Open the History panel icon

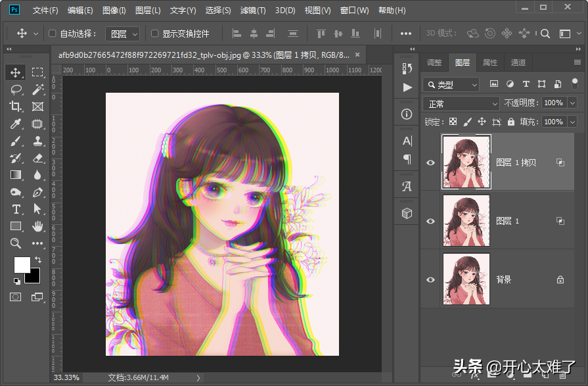[x=407, y=68]
